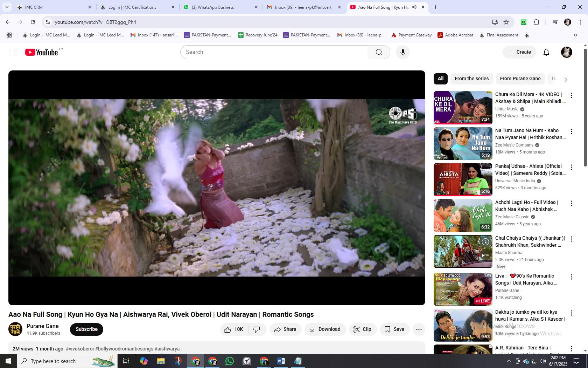
Task: Like the video with thumbs up
Action: [x=234, y=329]
